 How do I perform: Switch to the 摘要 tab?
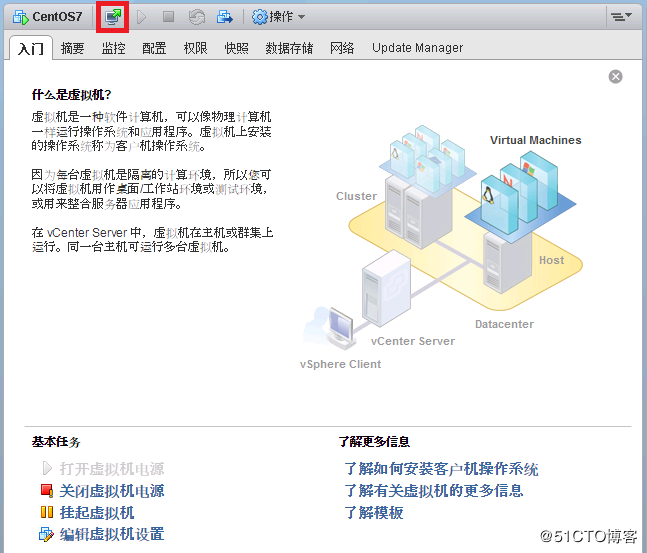72,48
